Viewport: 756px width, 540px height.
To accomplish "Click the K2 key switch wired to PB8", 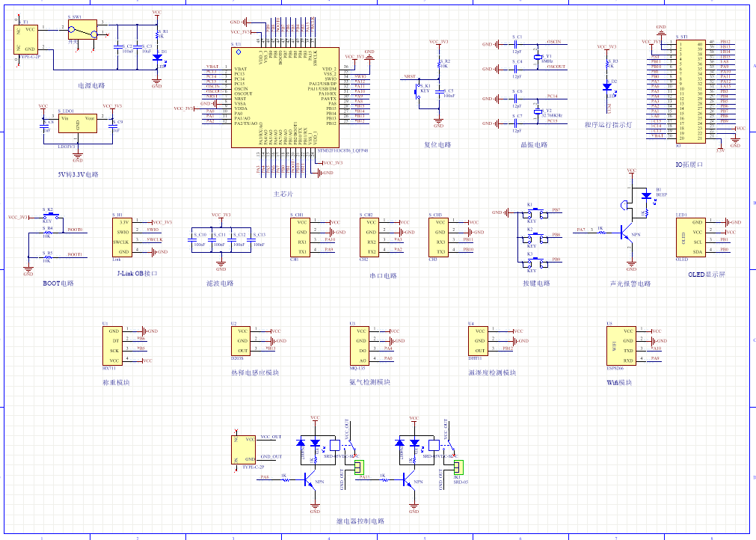I will (535, 238).
